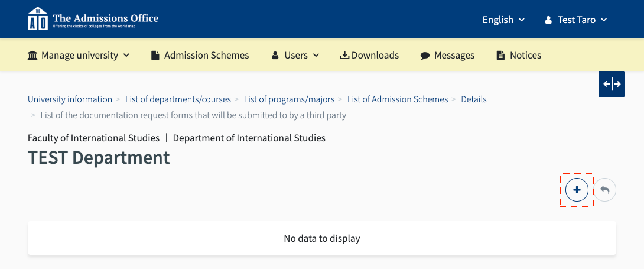Click the Admissions Office logo icon
The image size is (644, 269).
click(37, 19)
